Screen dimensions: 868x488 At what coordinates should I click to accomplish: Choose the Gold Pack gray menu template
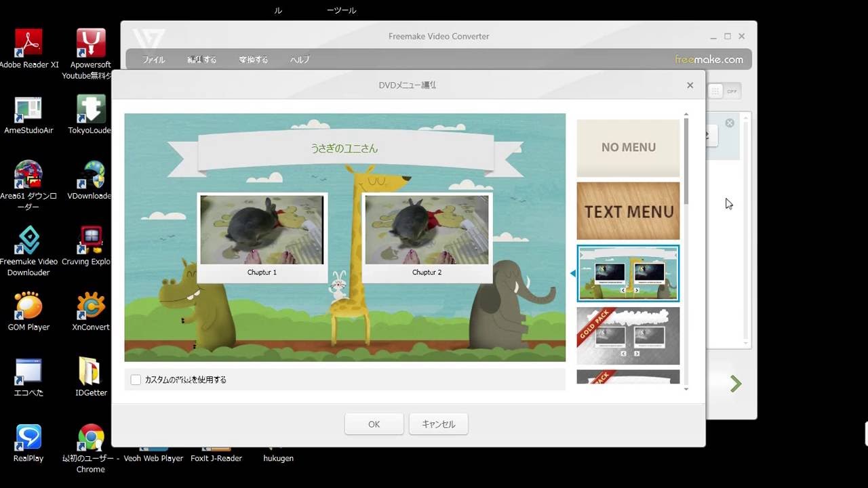point(628,335)
